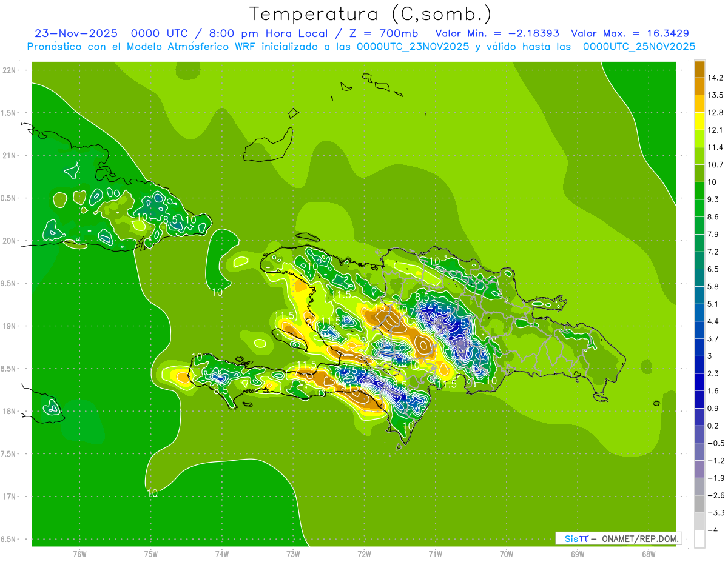Click the initialization stamp "0000UTC_23NOV2025"

[413, 47]
